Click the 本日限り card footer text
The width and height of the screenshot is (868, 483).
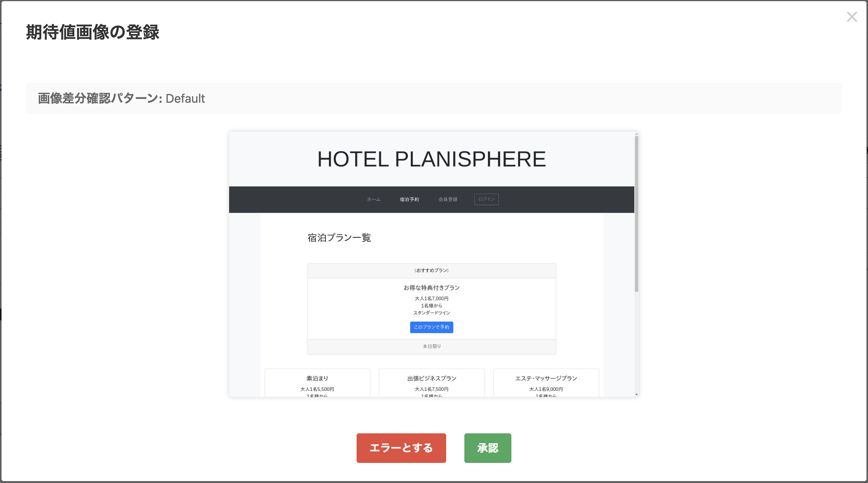[432, 347]
